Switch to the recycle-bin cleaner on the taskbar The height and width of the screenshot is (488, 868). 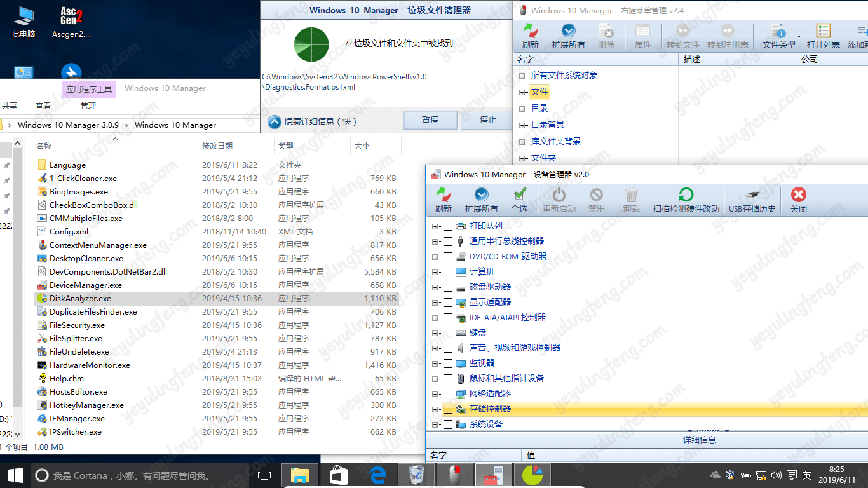(417, 475)
